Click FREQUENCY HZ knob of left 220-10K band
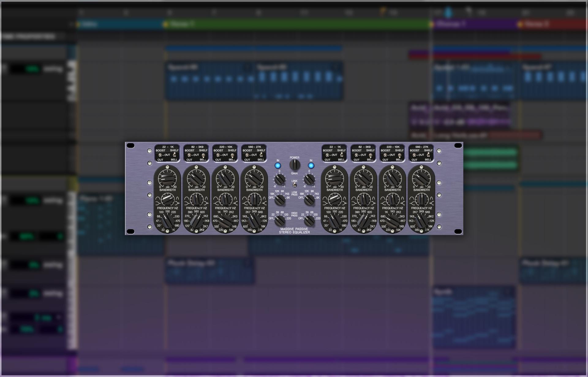The width and height of the screenshot is (588, 377). coord(225,221)
